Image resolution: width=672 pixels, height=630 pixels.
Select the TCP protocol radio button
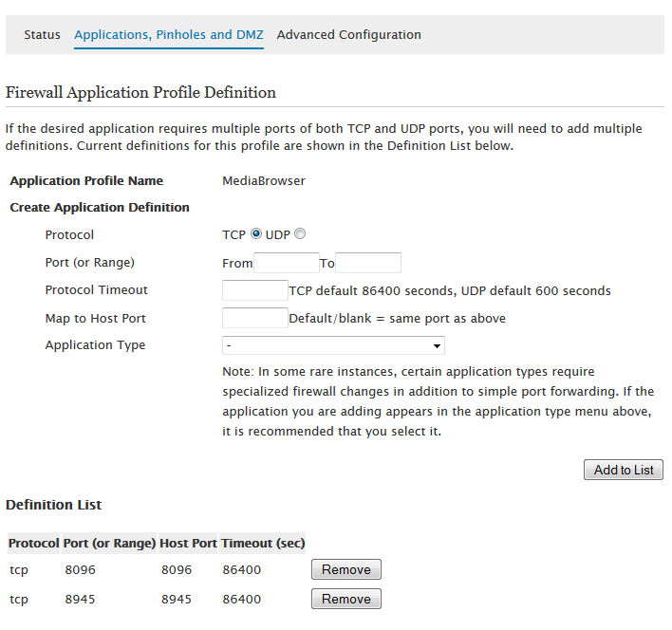click(256, 234)
